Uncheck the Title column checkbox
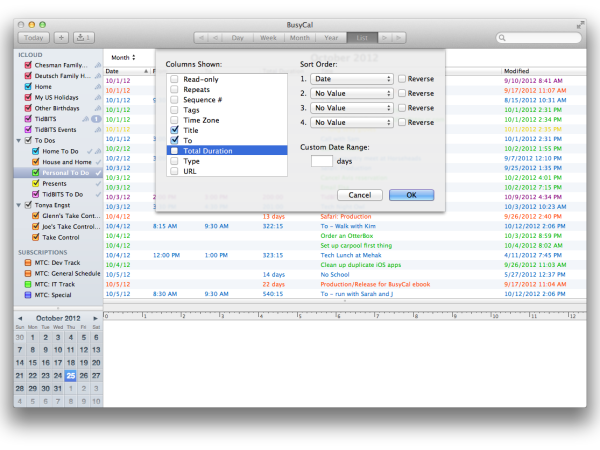This screenshot has width=600, height=450. point(174,130)
